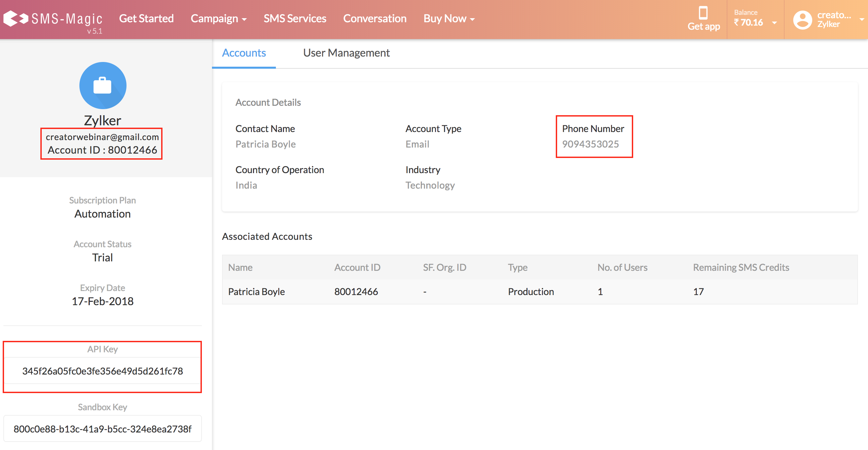
Task: Click the Remaining SMS Credits column header
Action: coord(740,267)
